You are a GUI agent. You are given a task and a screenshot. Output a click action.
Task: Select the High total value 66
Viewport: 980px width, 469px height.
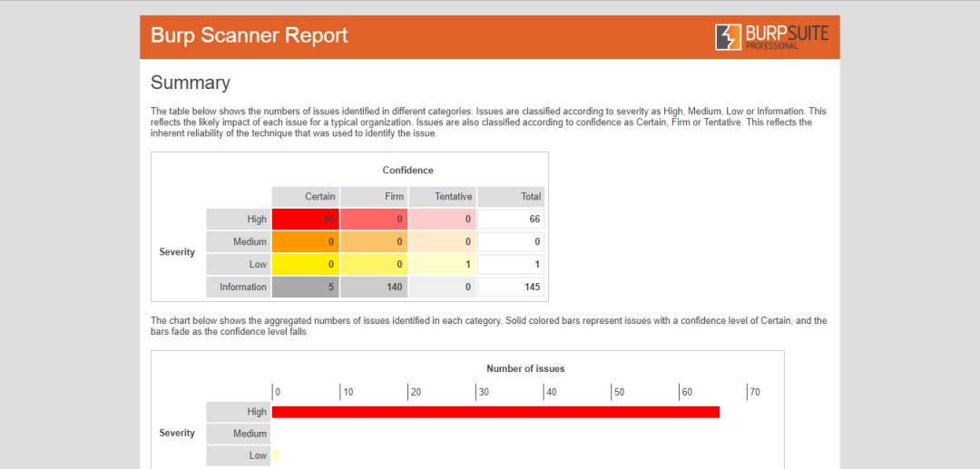click(511, 220)
